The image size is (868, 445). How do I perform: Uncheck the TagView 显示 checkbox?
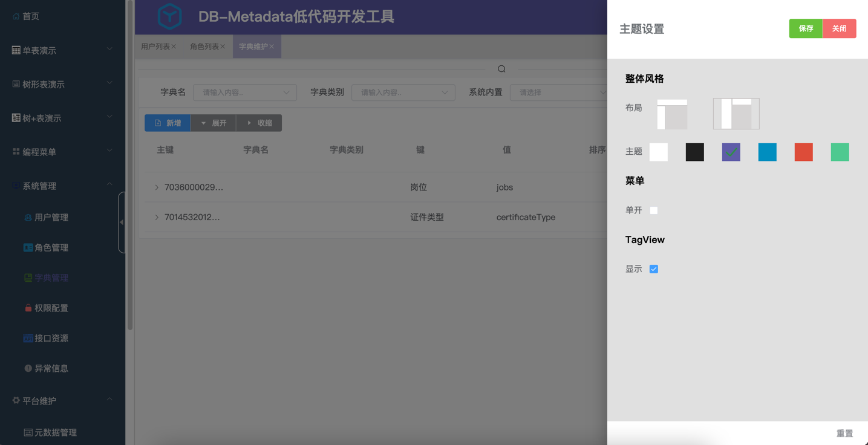pyautogui.click(x=654, y=269)
